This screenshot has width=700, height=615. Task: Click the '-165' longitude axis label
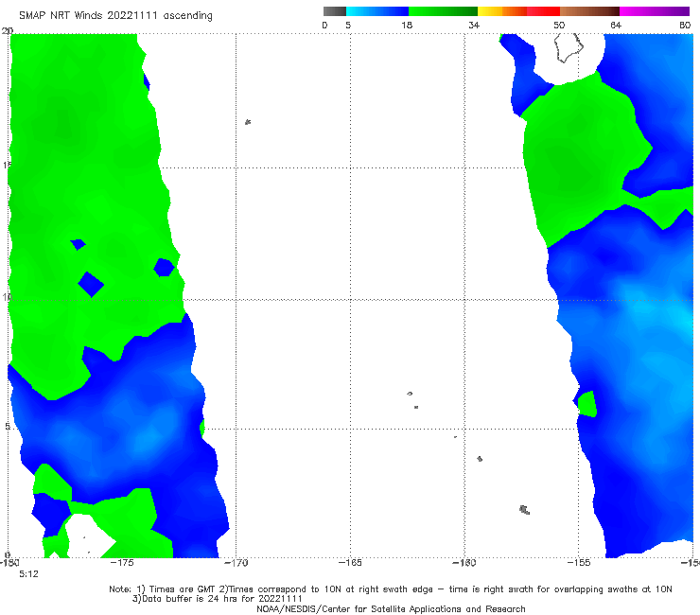coord(350,563)
